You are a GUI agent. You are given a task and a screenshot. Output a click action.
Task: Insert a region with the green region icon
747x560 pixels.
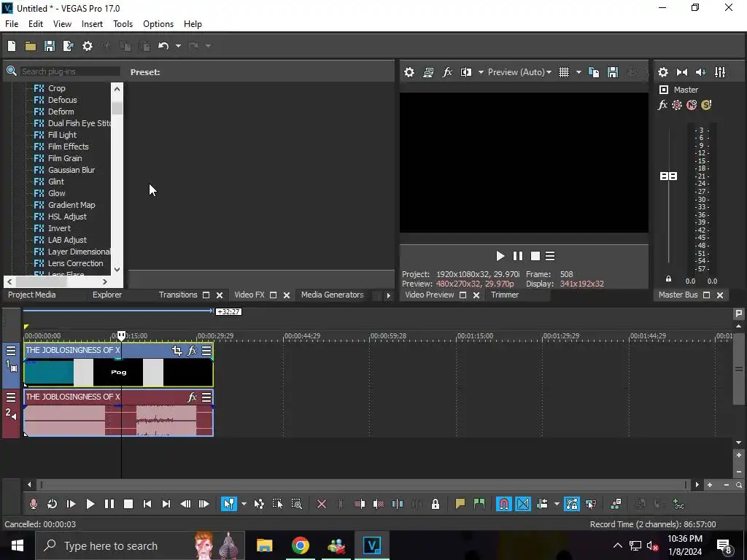479,504
